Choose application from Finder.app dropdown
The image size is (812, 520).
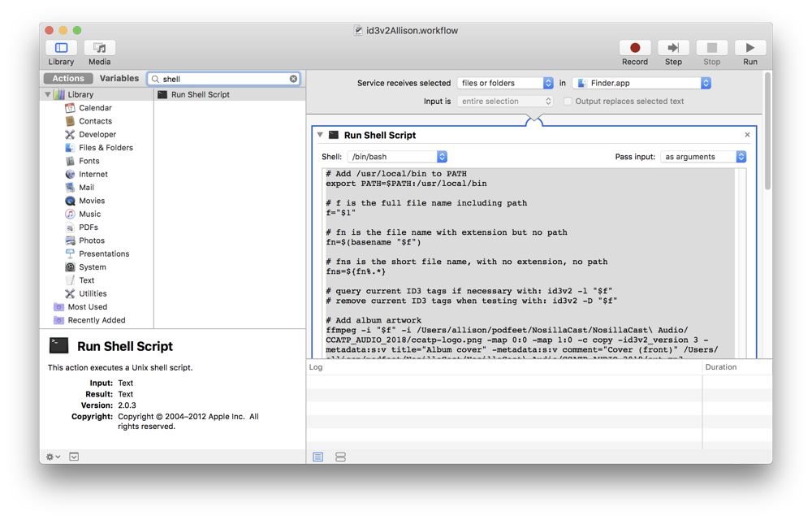click(641, 83)
